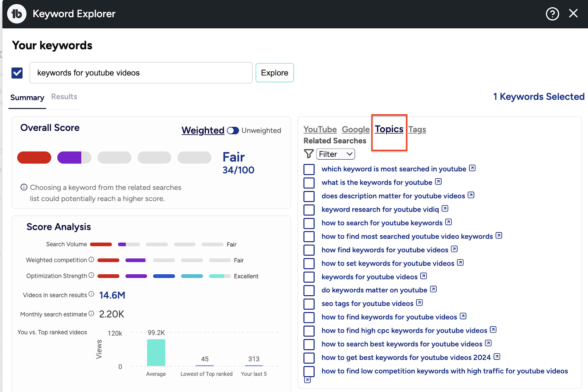Image resolution: width=588 pixels, height=392 pixels.
Task: Click the '1 Keywords Selected' link
Action: 539,97
